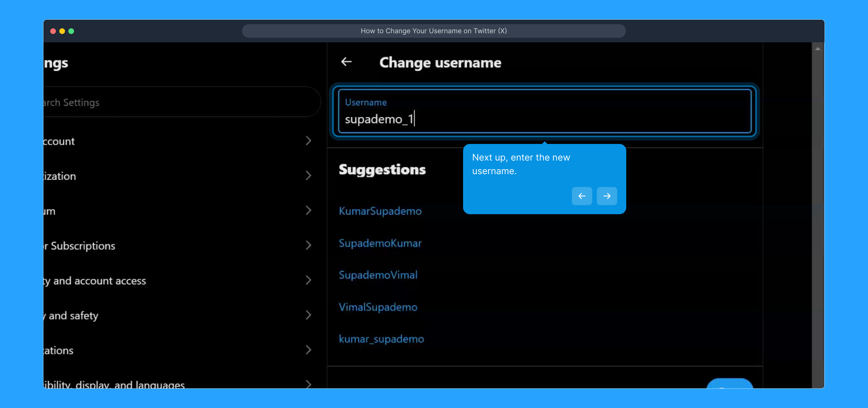Expand the Monetization row chevron
The image size is (868, 408).
click(x=308, y=176)
